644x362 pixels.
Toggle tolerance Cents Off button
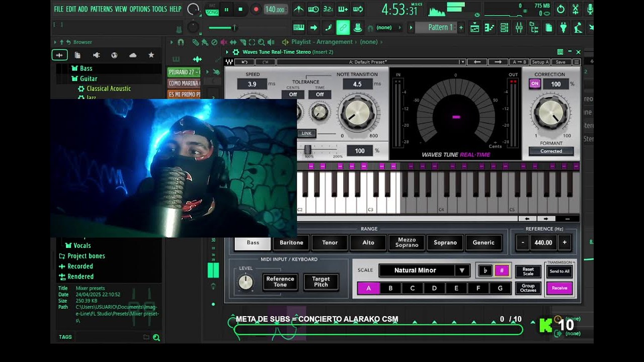coord(293,95)
